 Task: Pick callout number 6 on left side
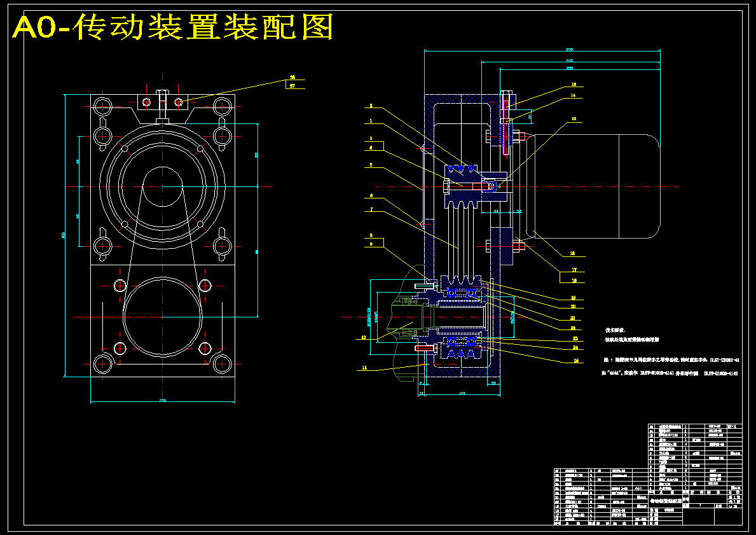click(371, 196)
